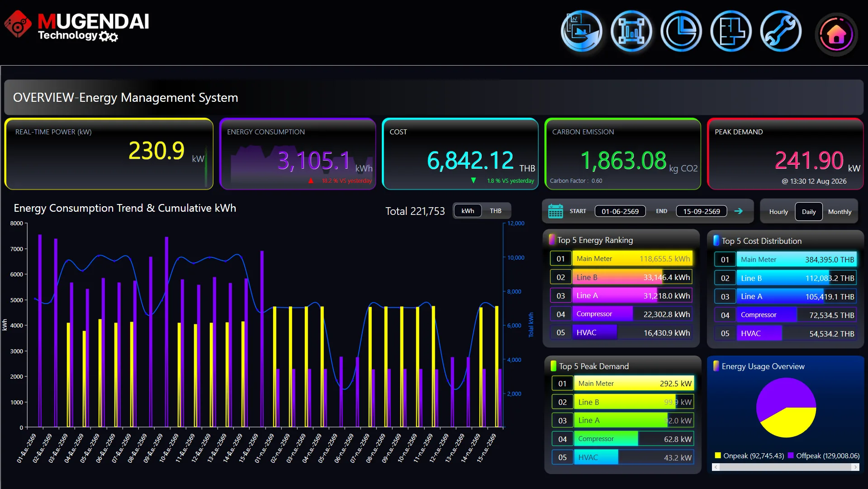The image size is (868, 489).
Task: Edit the end date 15-09-2569
Action: [x=702, y=211]
